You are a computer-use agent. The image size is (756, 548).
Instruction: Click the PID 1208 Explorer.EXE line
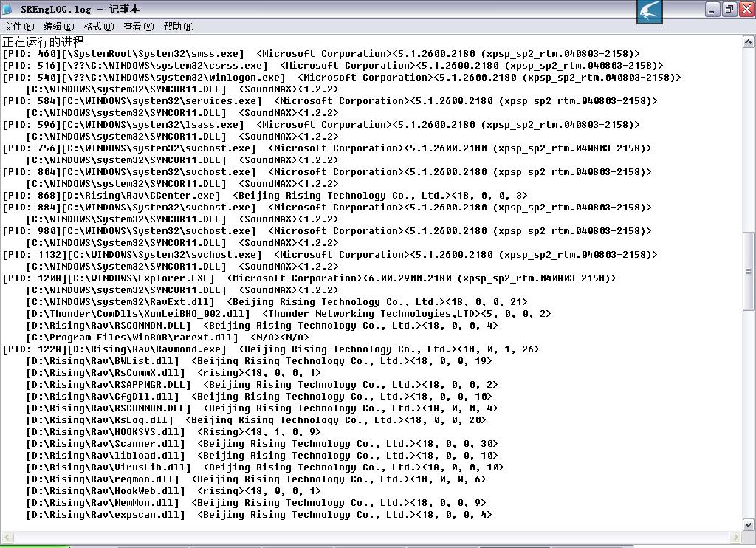point(309,278)
